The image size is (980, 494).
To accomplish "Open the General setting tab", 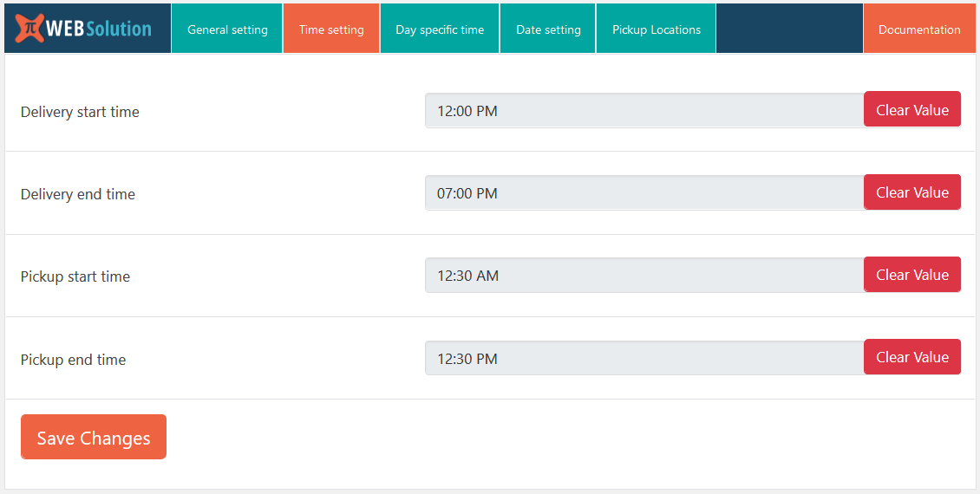I will point(227,29).
